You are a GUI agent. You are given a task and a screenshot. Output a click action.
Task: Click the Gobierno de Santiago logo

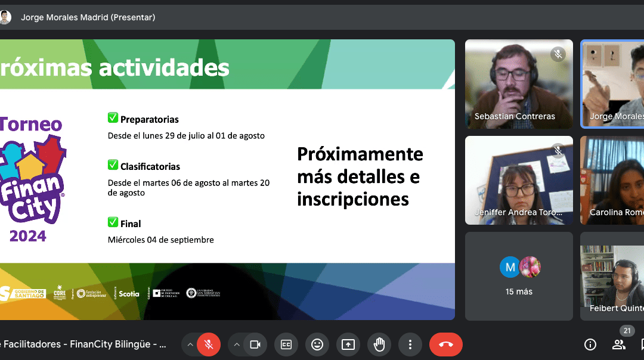tap(23, 293)
